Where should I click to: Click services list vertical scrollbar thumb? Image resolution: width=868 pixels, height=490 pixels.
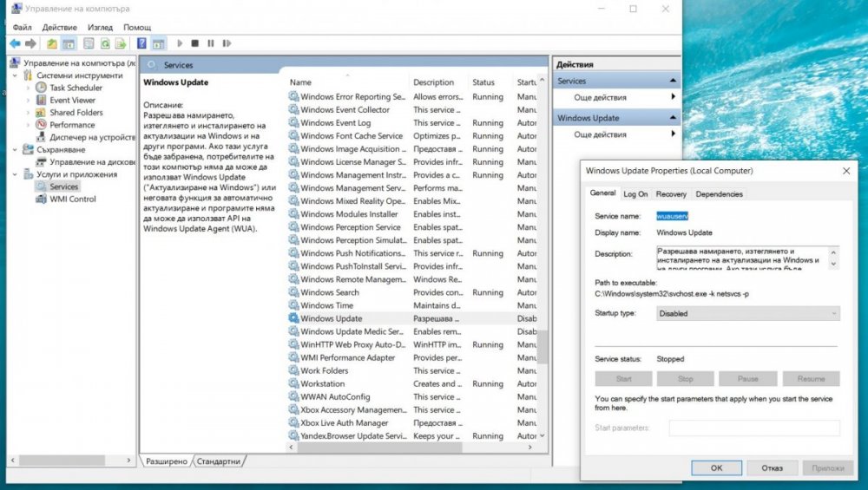tap(543, 347)
